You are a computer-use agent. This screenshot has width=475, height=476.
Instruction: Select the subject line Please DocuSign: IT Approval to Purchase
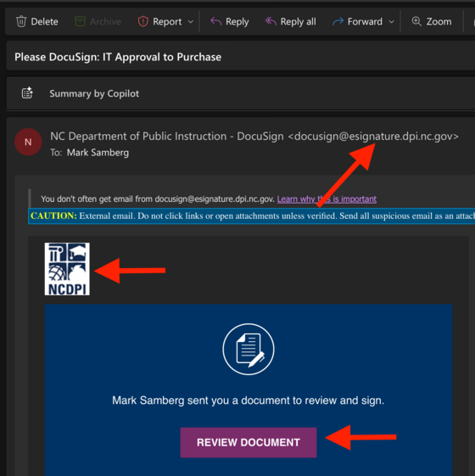coord(118,57)
